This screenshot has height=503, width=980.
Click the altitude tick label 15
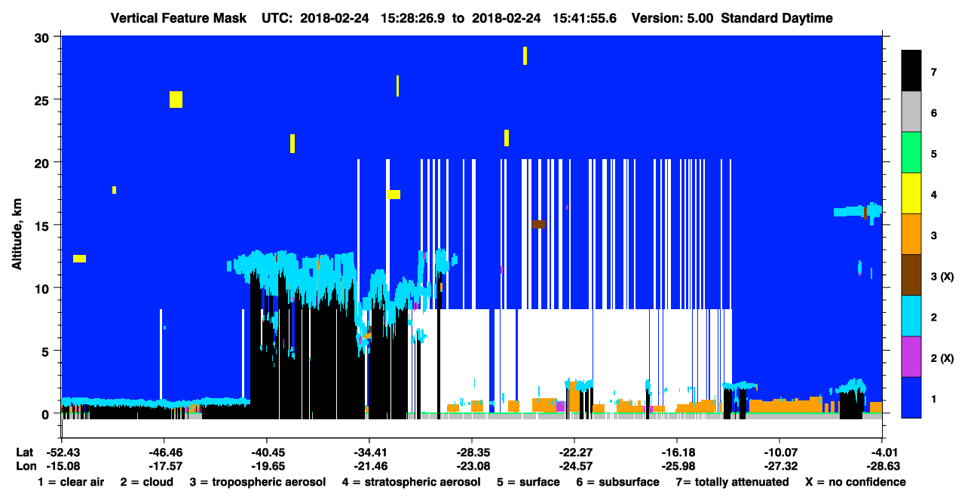tap(43, 225)
